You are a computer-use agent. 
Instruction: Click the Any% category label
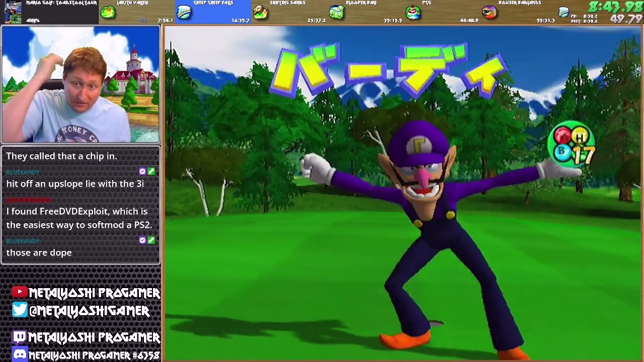pos(33,21)
